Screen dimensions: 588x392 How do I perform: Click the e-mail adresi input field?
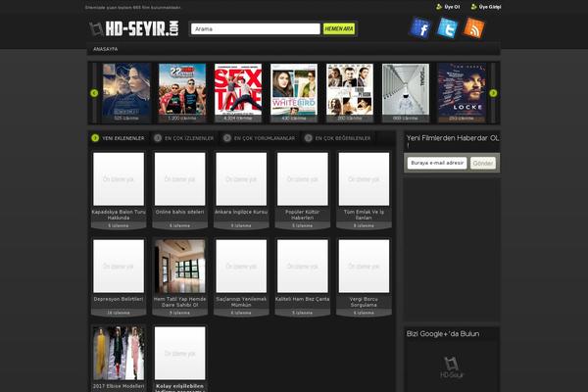437,164
